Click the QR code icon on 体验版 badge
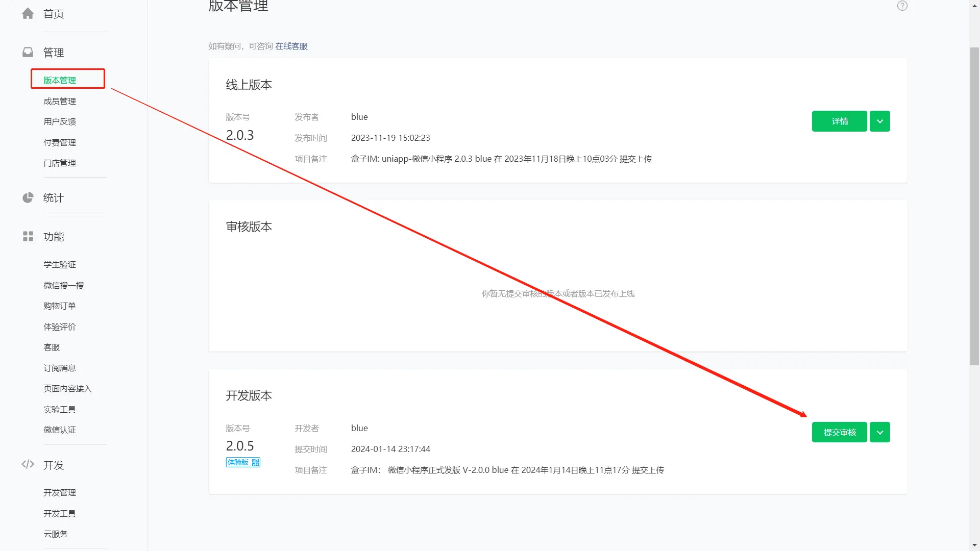 coord(256,462)
